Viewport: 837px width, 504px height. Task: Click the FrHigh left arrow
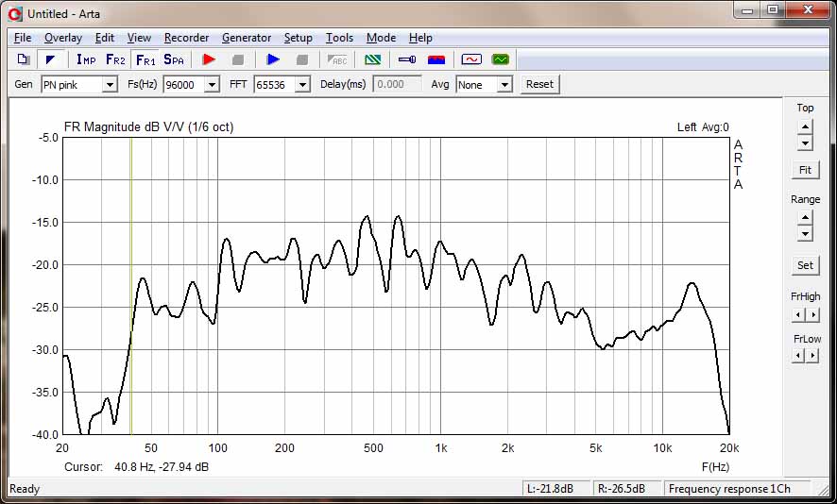click(798, 314)
